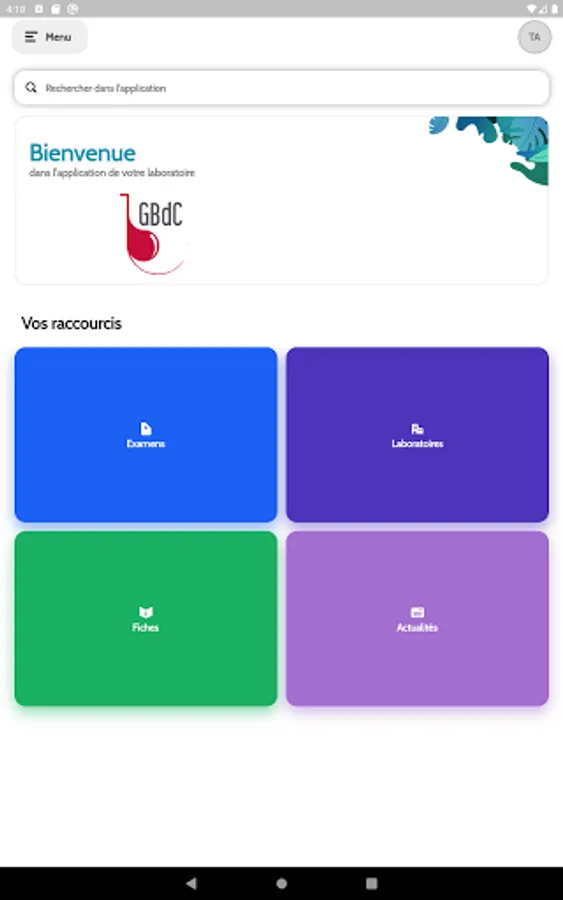Viewport: 563px width, 900px height.
Task: Open the Laboratoires shortcut tile
Action: click(417, 435)
